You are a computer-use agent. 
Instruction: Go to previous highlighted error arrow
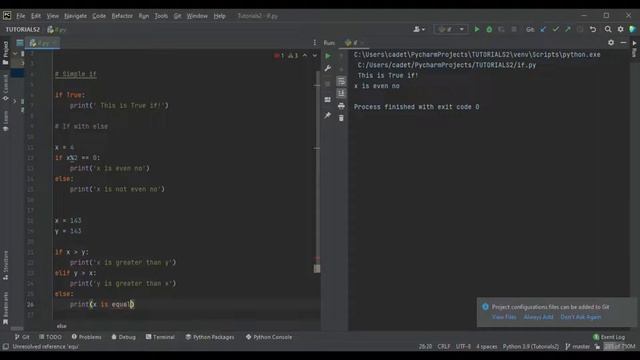coord(305,56)
